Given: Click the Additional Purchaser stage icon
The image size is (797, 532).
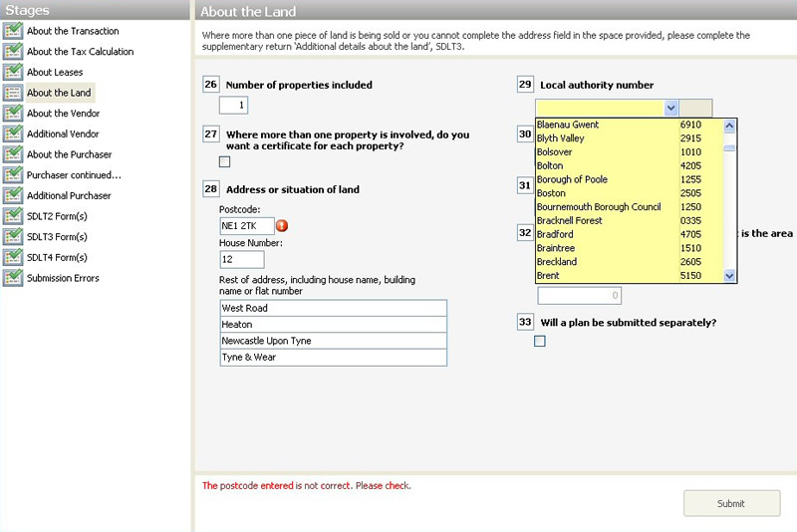Looking at the screenshot, I should click(x=13, y=195).
